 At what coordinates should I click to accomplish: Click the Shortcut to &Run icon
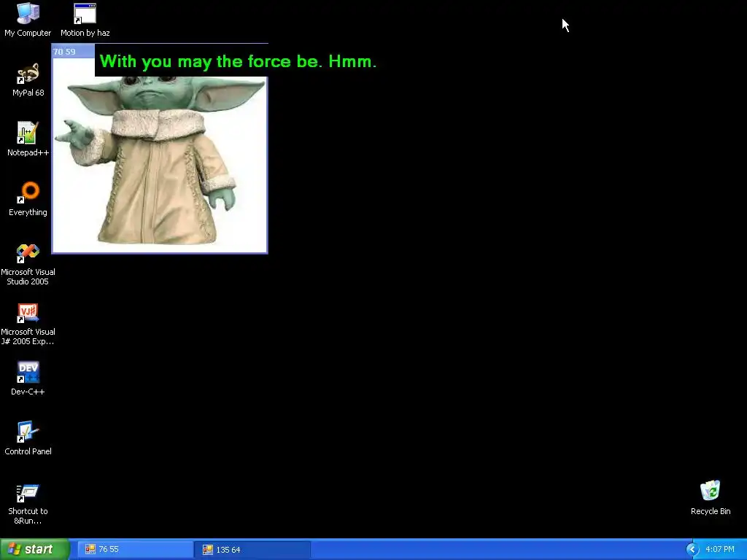pos(28,504)
